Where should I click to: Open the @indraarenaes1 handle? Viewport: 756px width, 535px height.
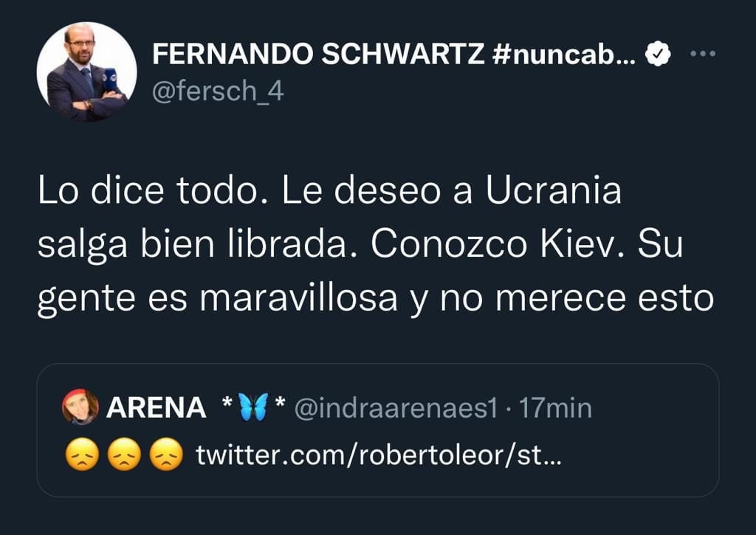396,408
